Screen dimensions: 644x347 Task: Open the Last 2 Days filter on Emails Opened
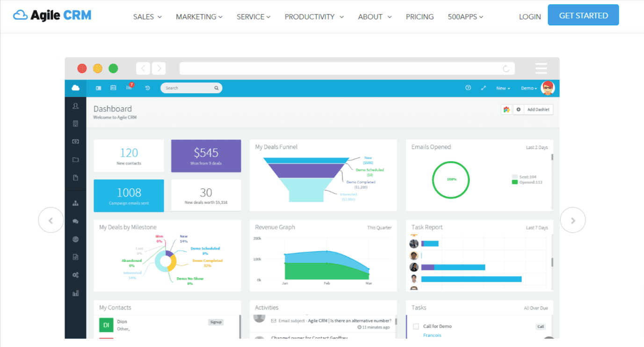click(x=536, y=148)
